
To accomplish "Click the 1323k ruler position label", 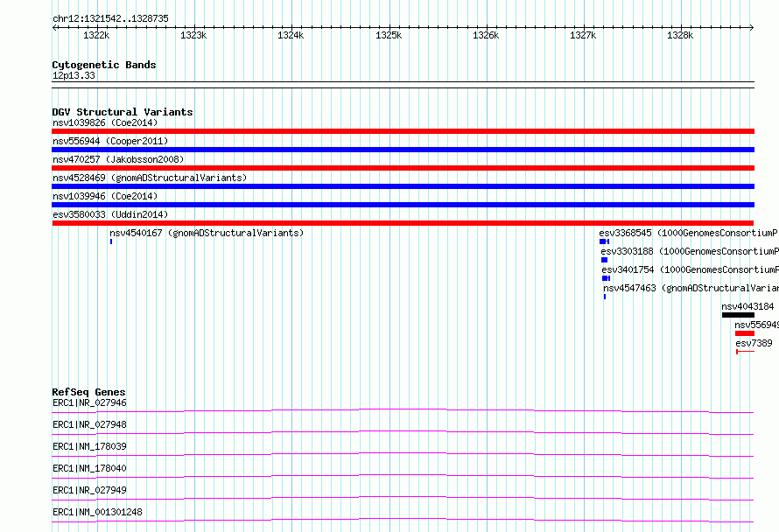I will click(x=193, y=35).
